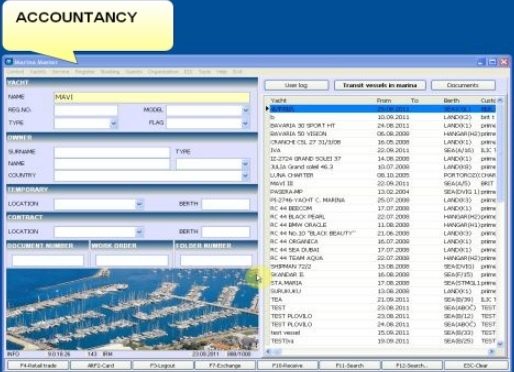Click the User log button
This screenshot has width=514, height=372.
tap(296, 85)
